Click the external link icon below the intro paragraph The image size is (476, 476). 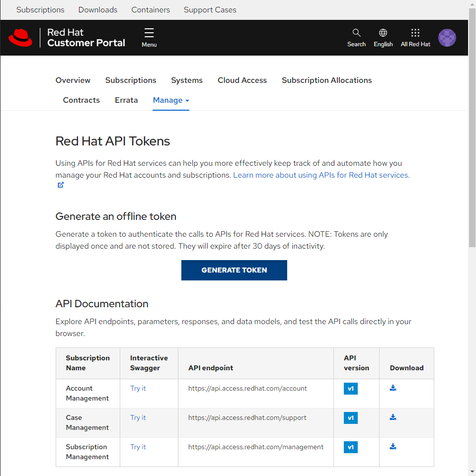61,185
